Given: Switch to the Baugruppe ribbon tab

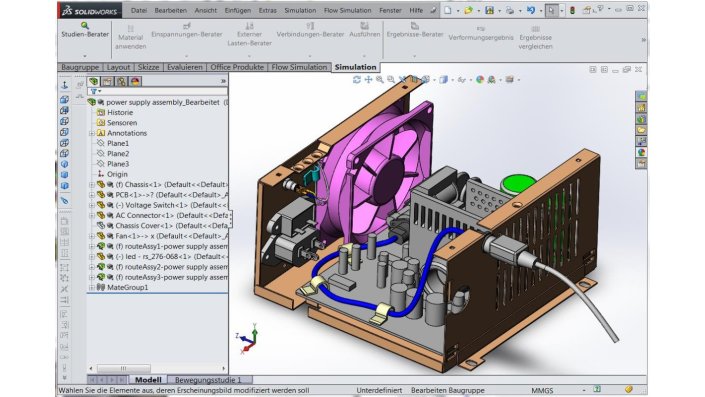Looking at the screenshot, I should click(x=80, y=67).
